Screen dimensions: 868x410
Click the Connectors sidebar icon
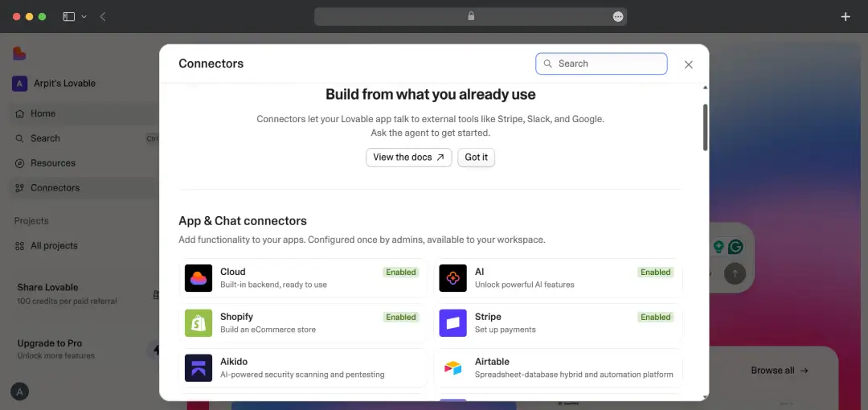[19, 188]
